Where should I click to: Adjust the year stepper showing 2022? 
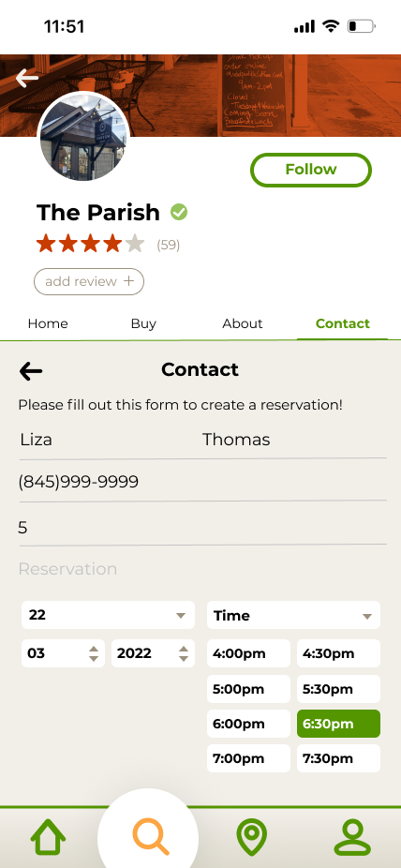[154, 653]
